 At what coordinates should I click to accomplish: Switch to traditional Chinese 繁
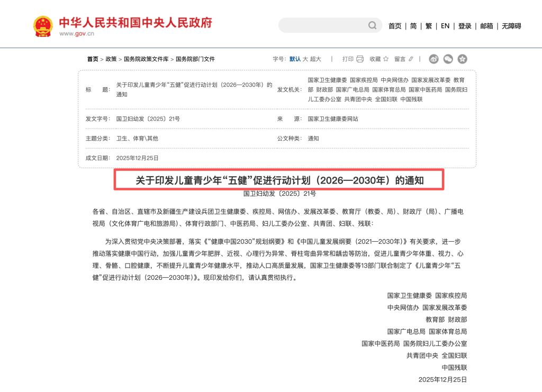(x=429, y=26)
